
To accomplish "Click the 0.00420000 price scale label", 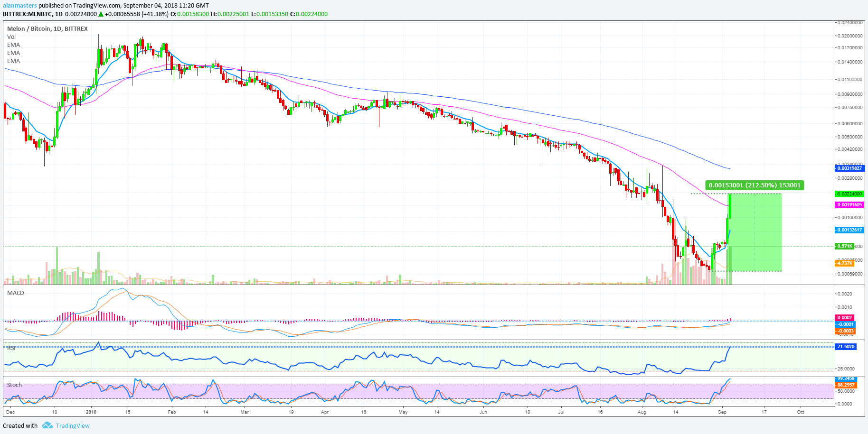I will point(850,149).
